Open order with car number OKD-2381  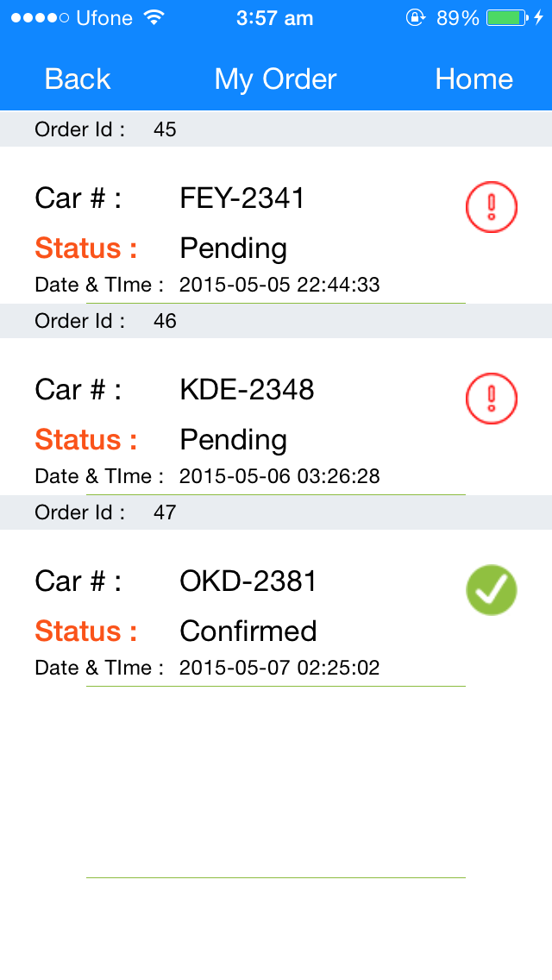[248, 581]
